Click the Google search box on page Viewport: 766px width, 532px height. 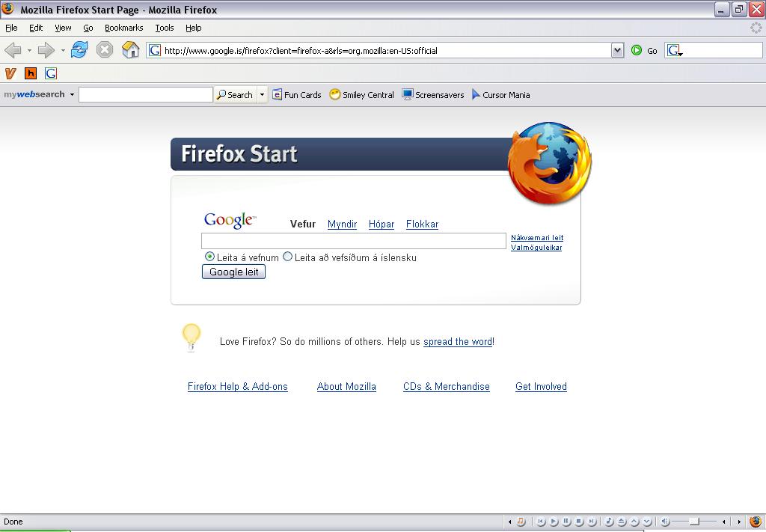[x=354, y=241]
